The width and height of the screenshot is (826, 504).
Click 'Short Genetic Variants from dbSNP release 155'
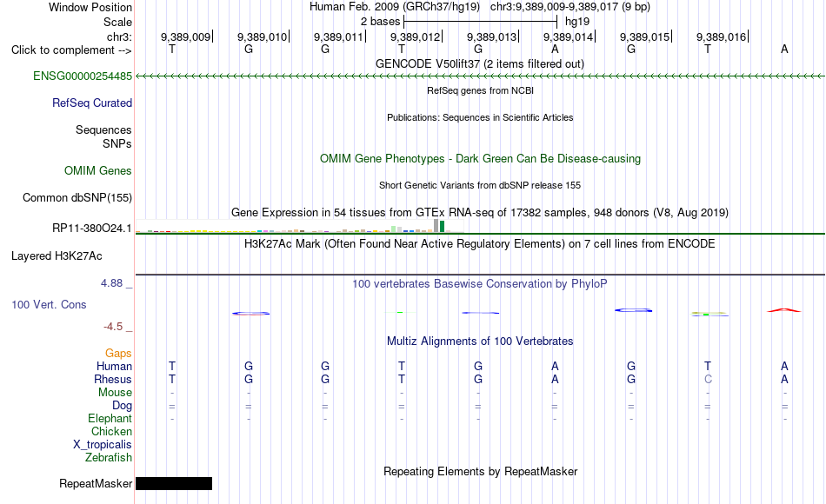tap(480, 185)
